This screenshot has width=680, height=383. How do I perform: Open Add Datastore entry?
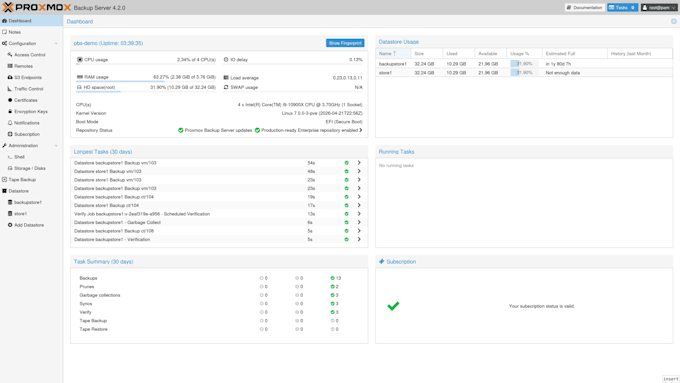[31, 225]
